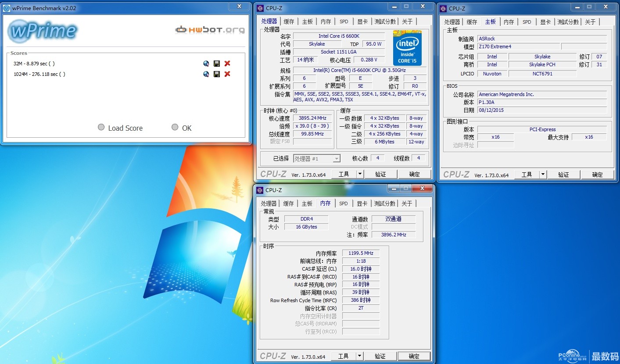Screen dimensions: 620x364
Task: Open 内存 tab in processor window
Action: 326,21
